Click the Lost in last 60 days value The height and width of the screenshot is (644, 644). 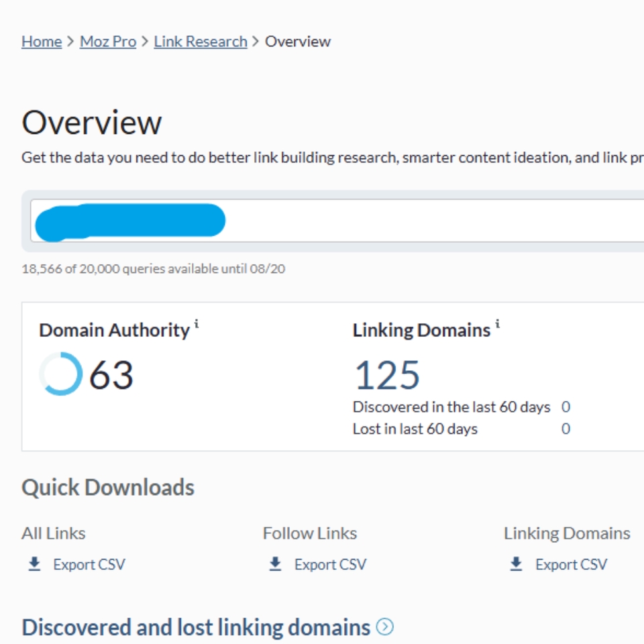click(x=567, y=429)
